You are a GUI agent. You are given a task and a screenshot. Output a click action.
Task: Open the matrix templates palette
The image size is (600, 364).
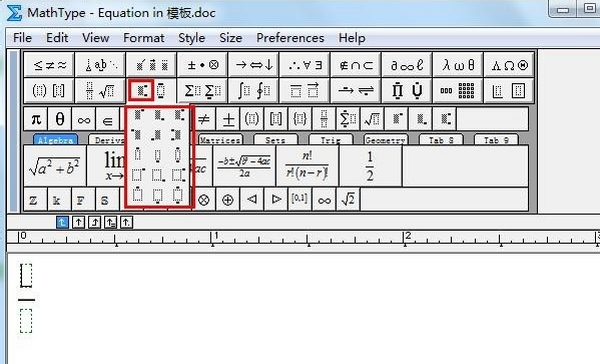458,91
